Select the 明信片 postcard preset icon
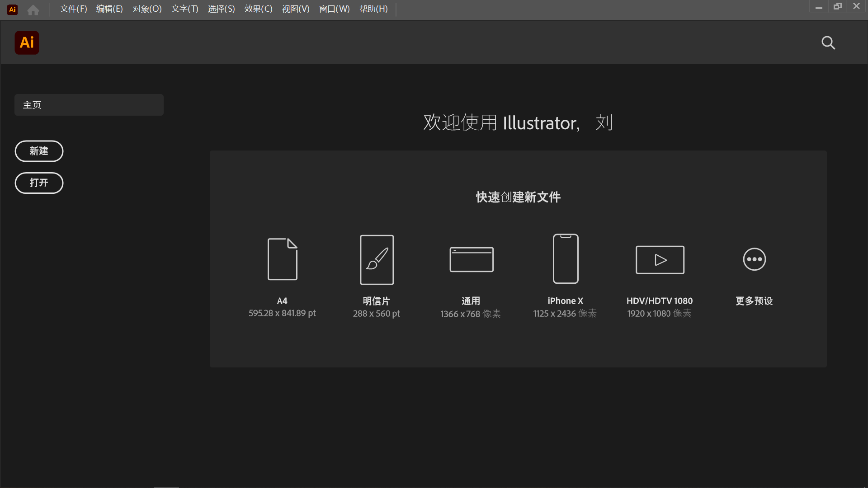The height and width of the screenshot is (488, 868). [x=377, y=259]
